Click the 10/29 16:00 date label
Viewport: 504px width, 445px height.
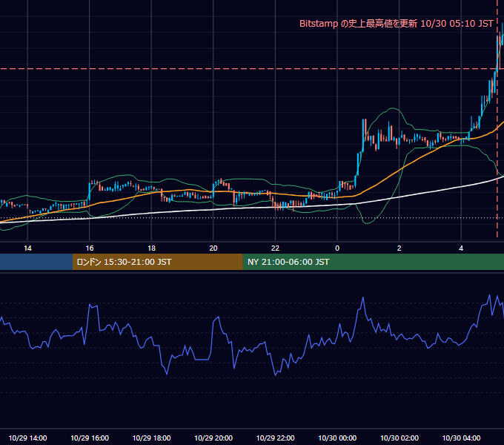(x=90, y=438)
